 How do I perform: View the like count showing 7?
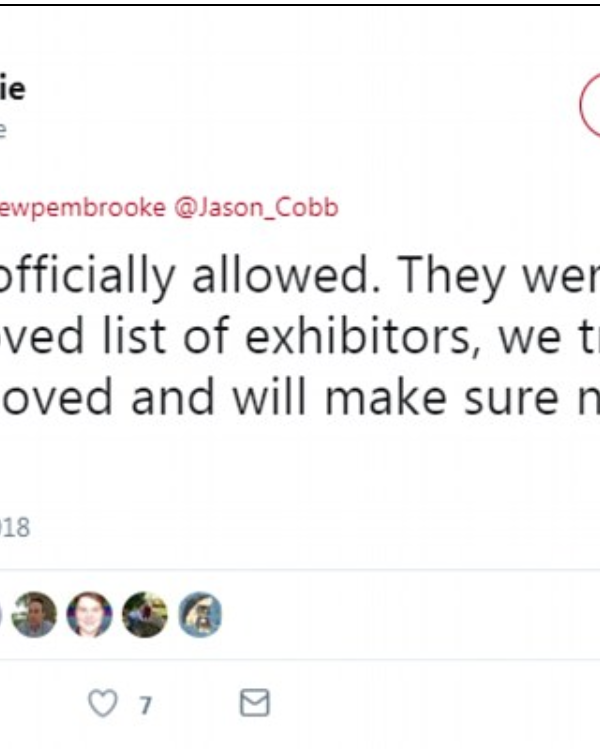145,705
